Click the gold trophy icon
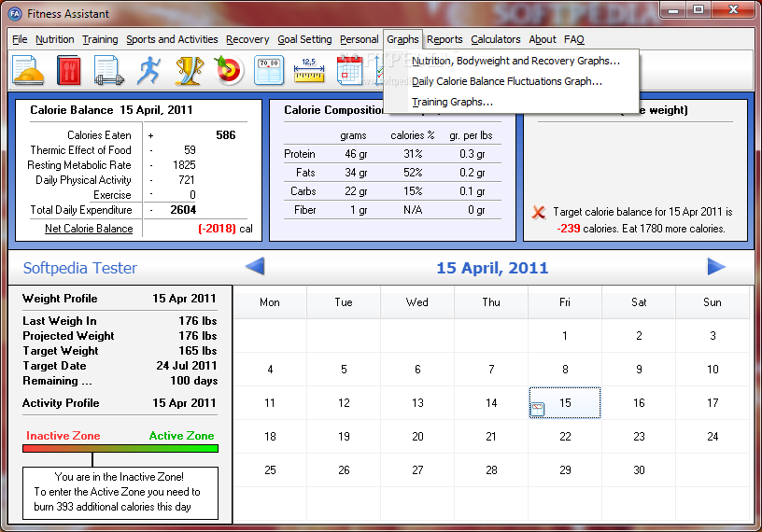 click(189, 71)
